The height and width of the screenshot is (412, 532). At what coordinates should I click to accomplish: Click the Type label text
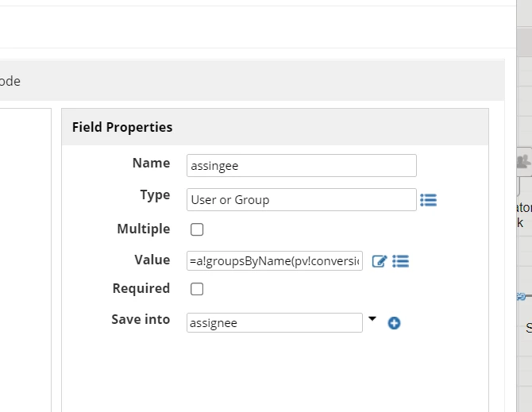[x=155, y=195]
